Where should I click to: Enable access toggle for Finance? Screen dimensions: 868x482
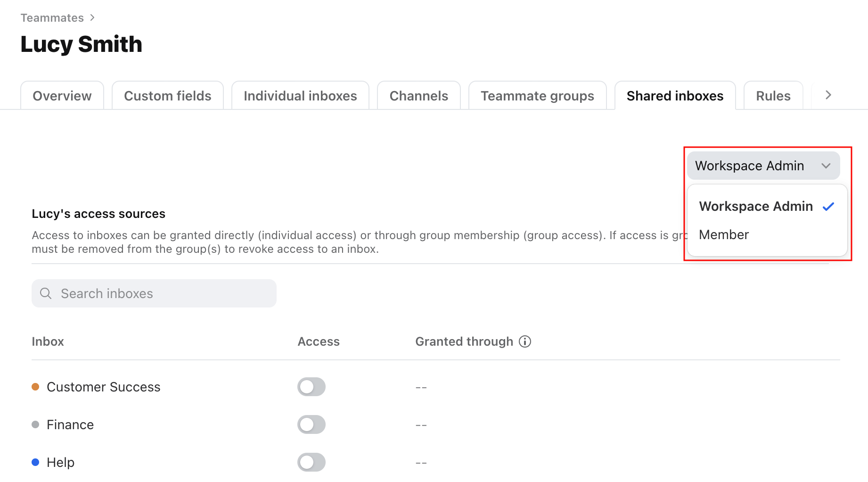[311, 424]
